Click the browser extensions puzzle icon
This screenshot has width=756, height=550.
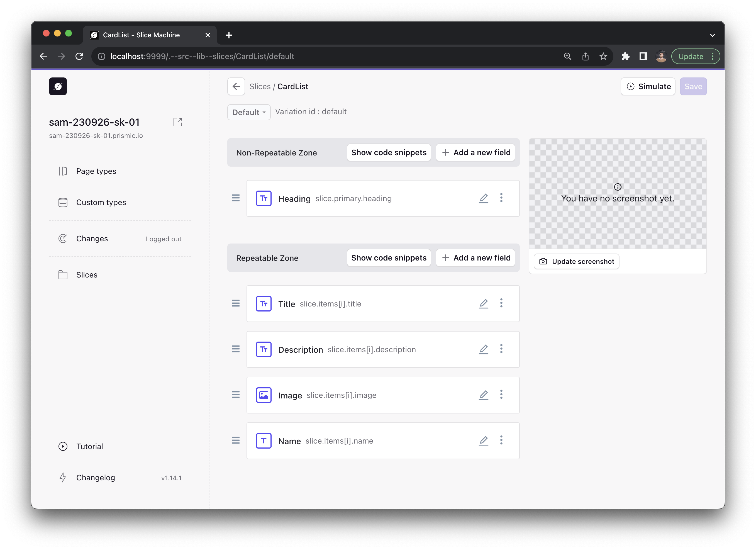tap(625, 56)
